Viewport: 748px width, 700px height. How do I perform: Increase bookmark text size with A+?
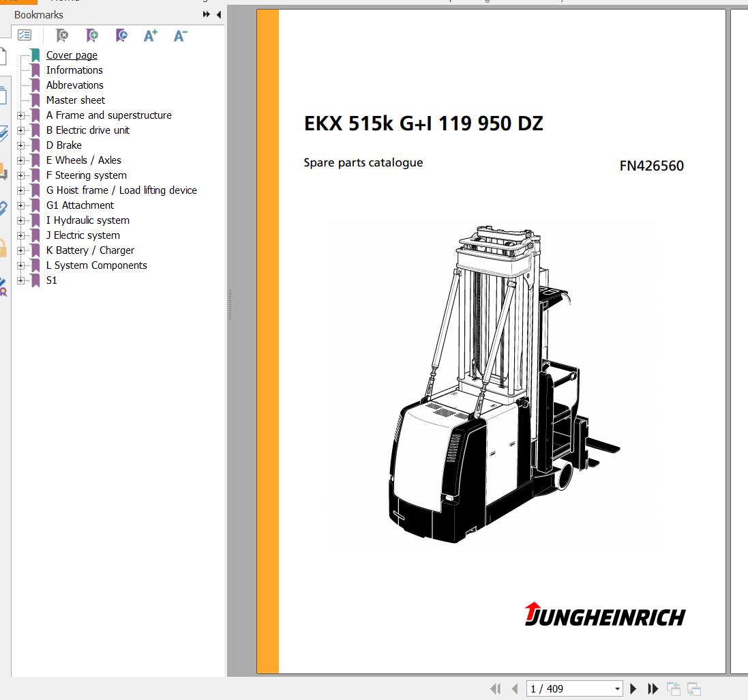click(x=150, y=35)
